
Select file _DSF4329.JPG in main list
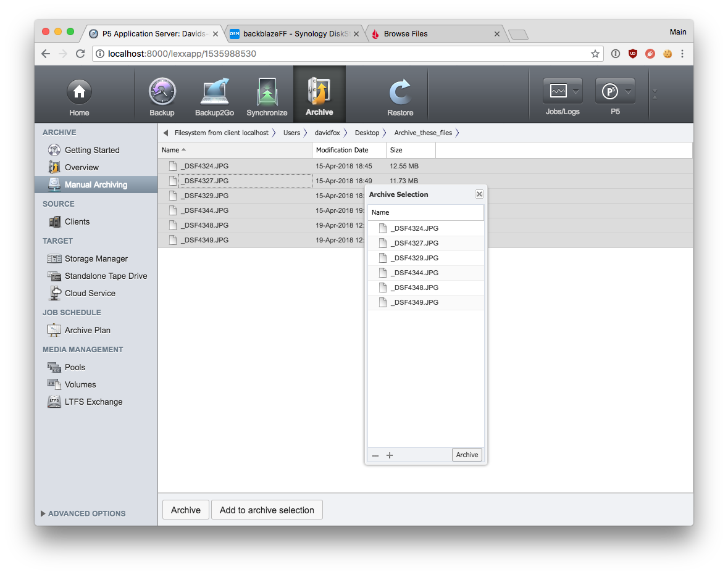point(262,196)
